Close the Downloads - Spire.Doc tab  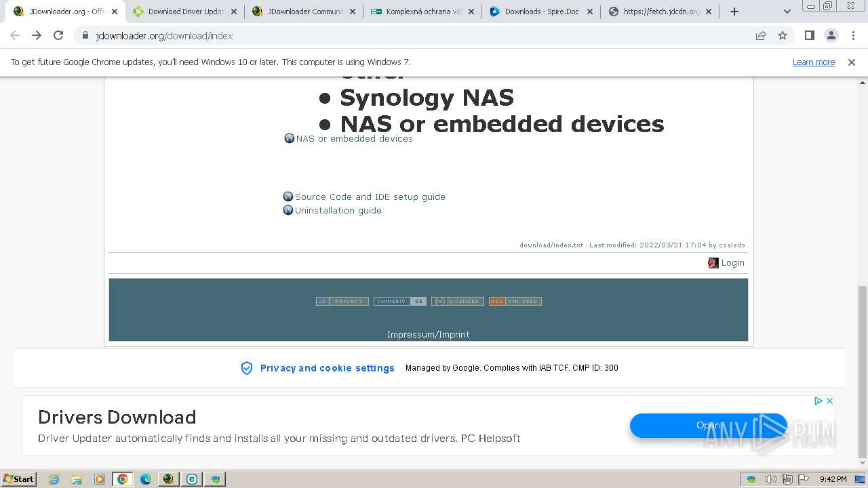click(590, 12)
